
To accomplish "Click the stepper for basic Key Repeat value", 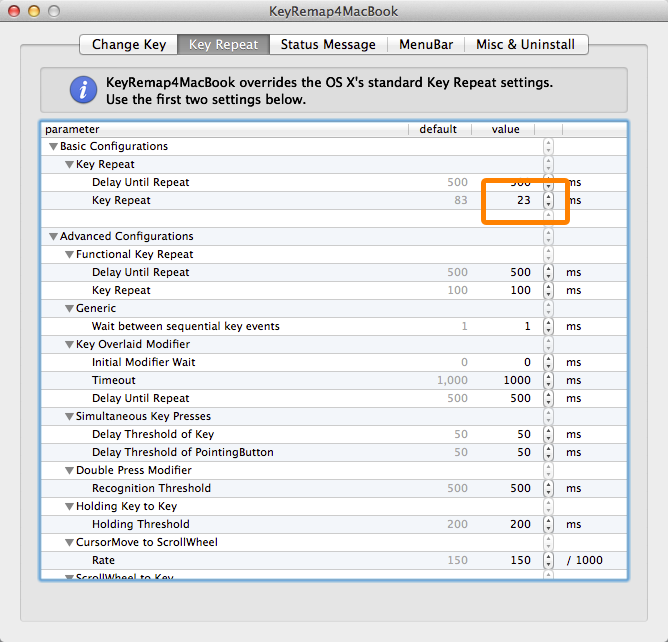I will [x=547, y=200].
